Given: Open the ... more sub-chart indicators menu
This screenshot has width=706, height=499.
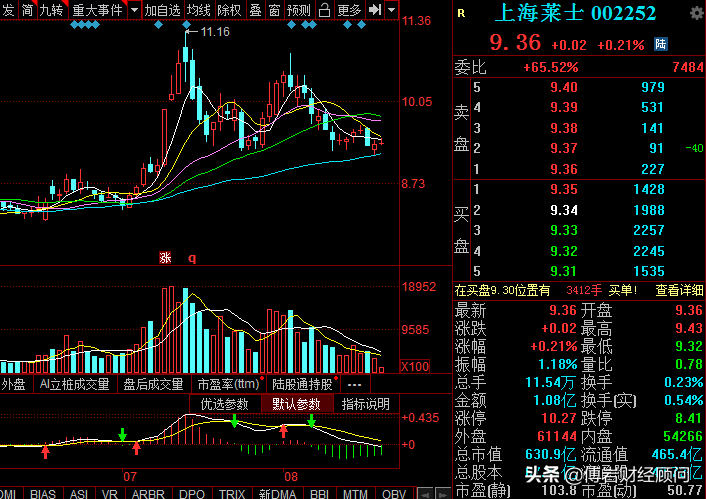Looking at the screenshot, I should [355, 385].
